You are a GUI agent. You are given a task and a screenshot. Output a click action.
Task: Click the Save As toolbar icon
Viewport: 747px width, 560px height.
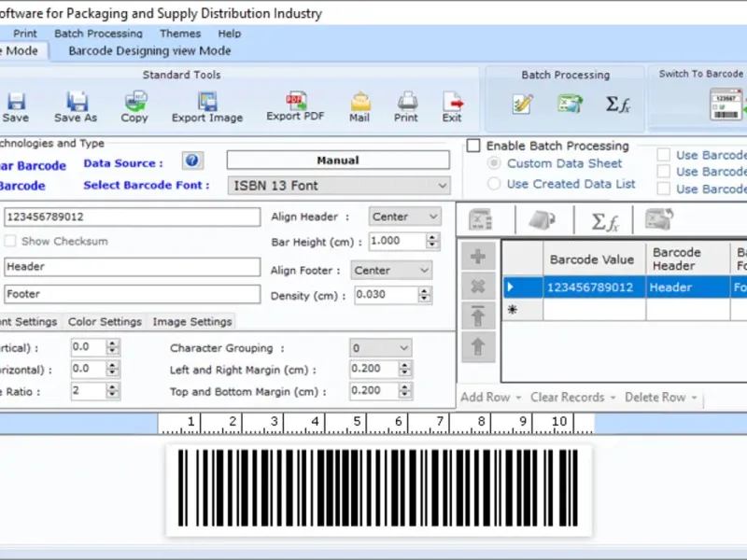click(75, 103)
